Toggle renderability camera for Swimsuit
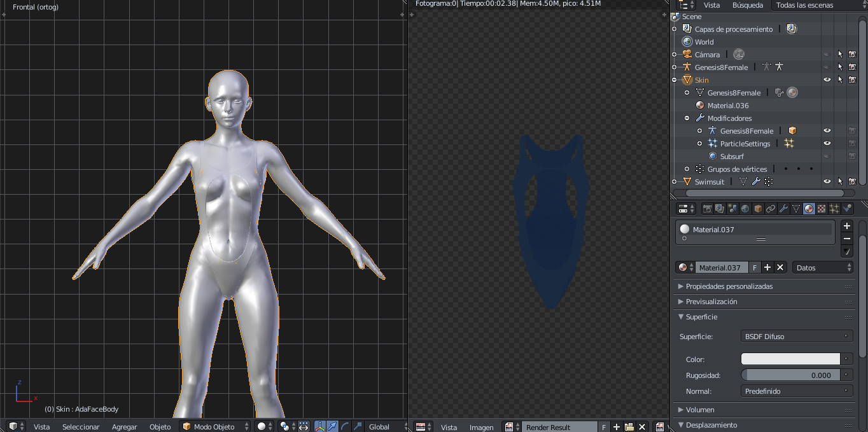 tap(852, 182)
